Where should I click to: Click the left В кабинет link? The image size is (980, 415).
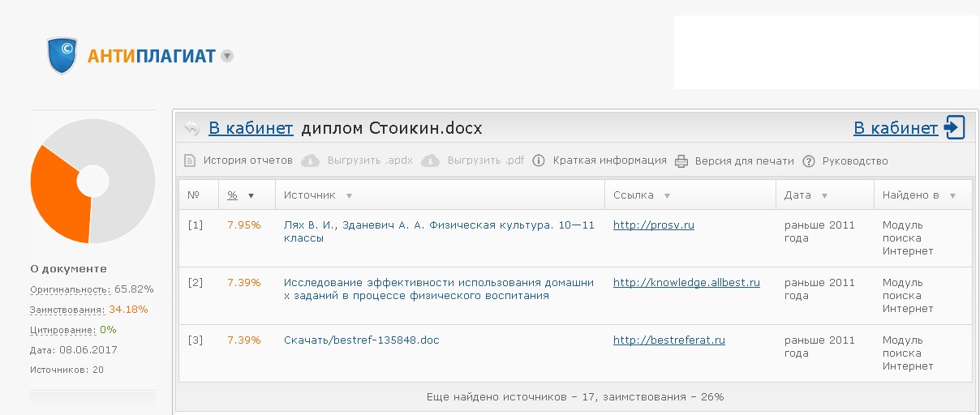coord(251,128)
